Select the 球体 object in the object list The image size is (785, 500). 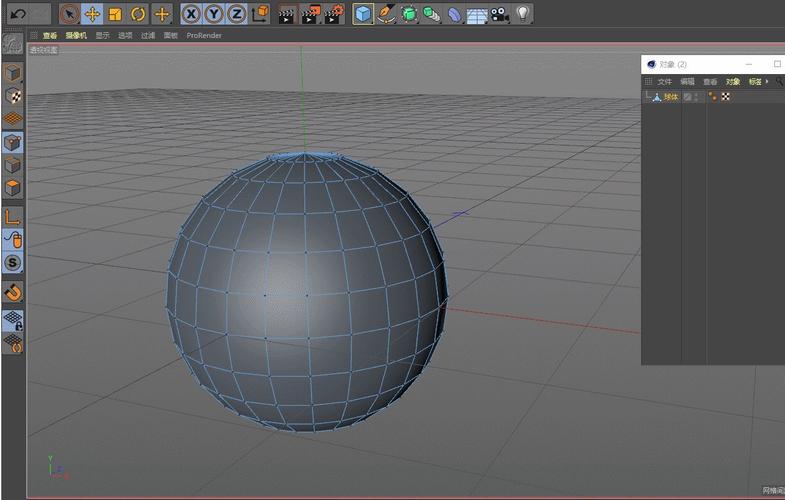(x=671, y=97)
